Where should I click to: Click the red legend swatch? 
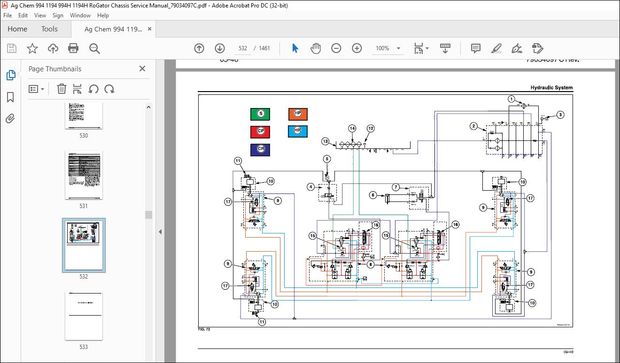pyautogui.click(x=260, y=131)
